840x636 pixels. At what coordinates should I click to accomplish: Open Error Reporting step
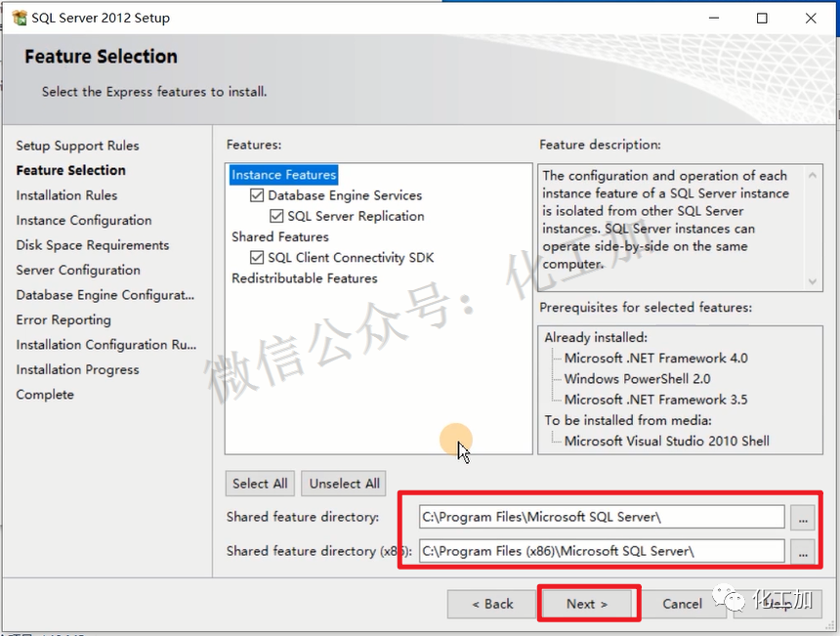coord(63,319)
